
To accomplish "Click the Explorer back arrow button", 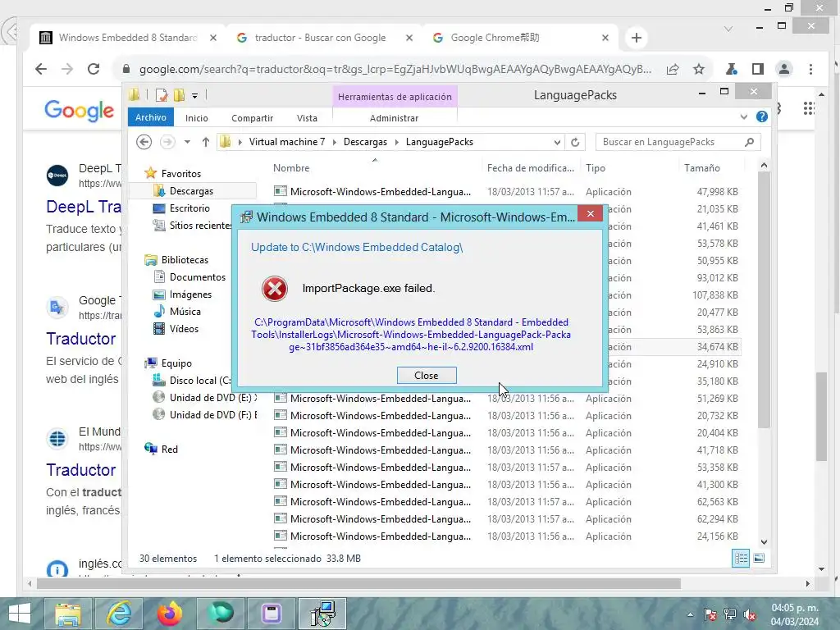I will click(x=144, y=142).
